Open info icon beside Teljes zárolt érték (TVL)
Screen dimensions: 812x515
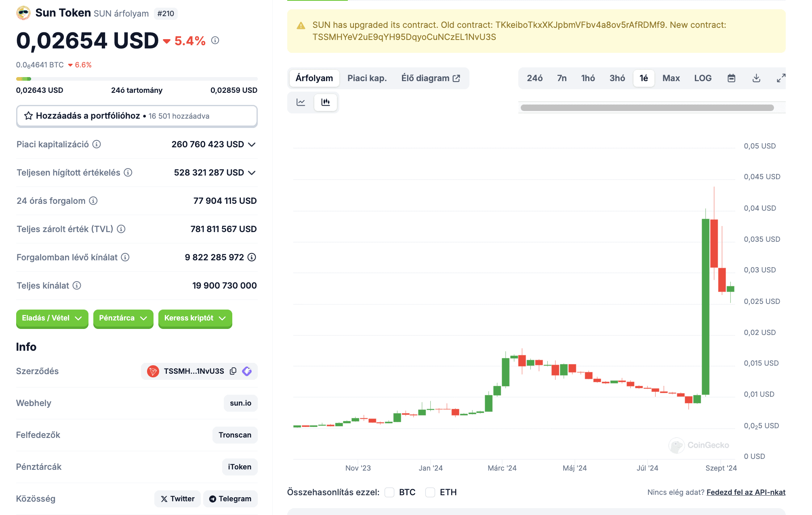(121, 229)
